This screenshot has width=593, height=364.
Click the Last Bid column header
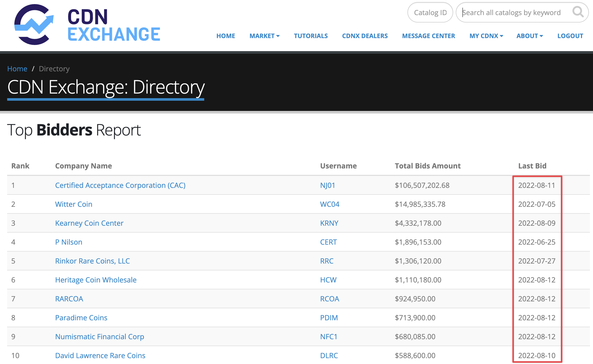coord(532,166)
